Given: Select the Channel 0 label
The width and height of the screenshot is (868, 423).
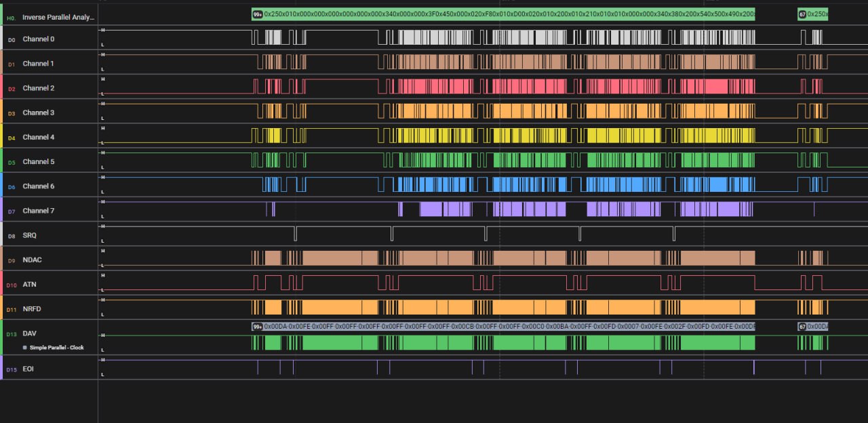Looking at the screenshot, I should tap(38, 39).
